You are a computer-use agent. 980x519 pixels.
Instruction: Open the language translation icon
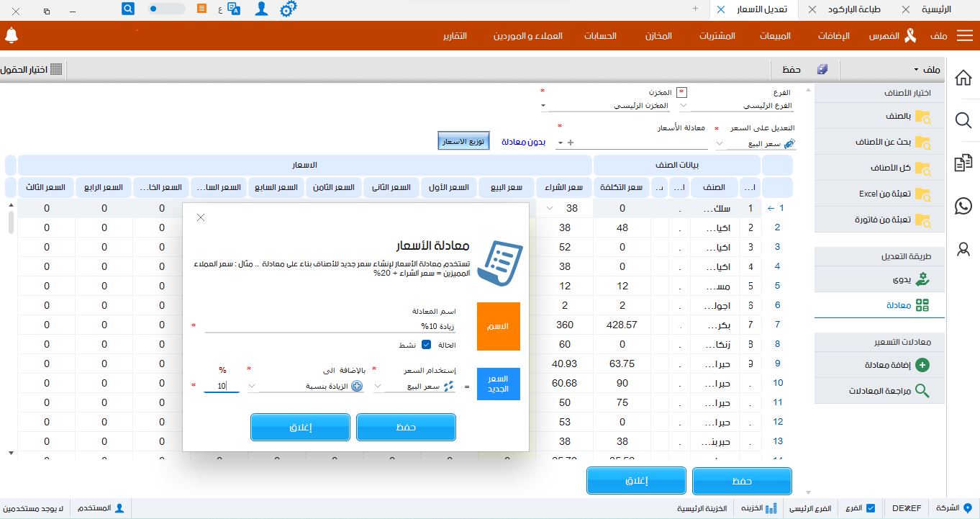[233, 9]
